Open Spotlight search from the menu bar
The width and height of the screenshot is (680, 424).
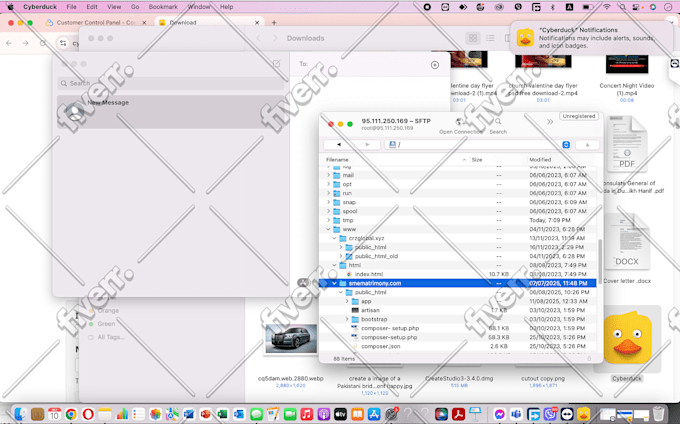click(x=623, y=7)
